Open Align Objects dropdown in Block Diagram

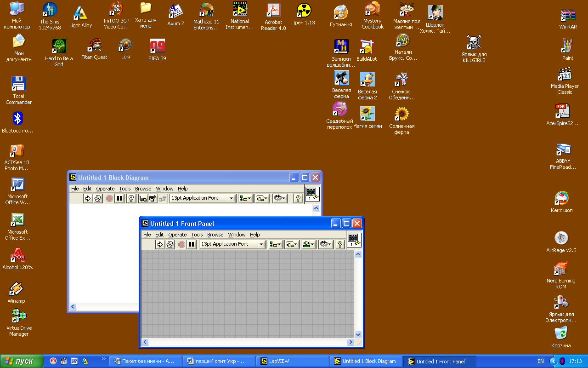tap(245, 198)
